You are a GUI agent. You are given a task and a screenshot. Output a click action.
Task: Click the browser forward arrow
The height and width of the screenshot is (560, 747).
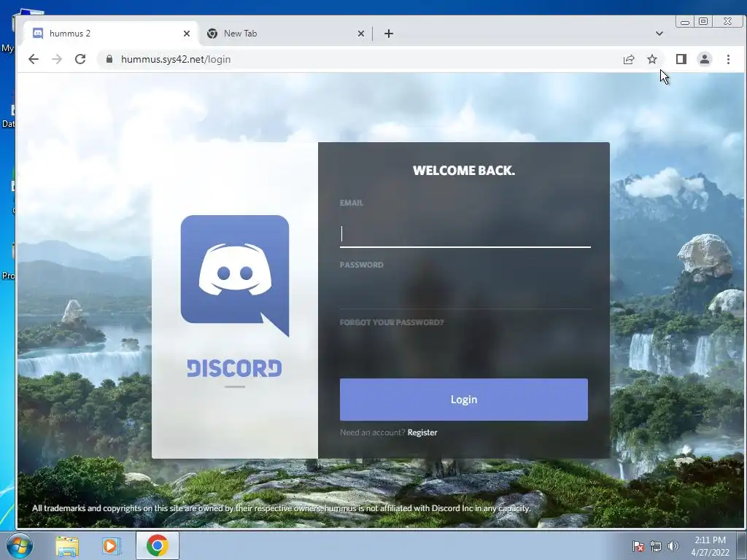tap(57, 59)
